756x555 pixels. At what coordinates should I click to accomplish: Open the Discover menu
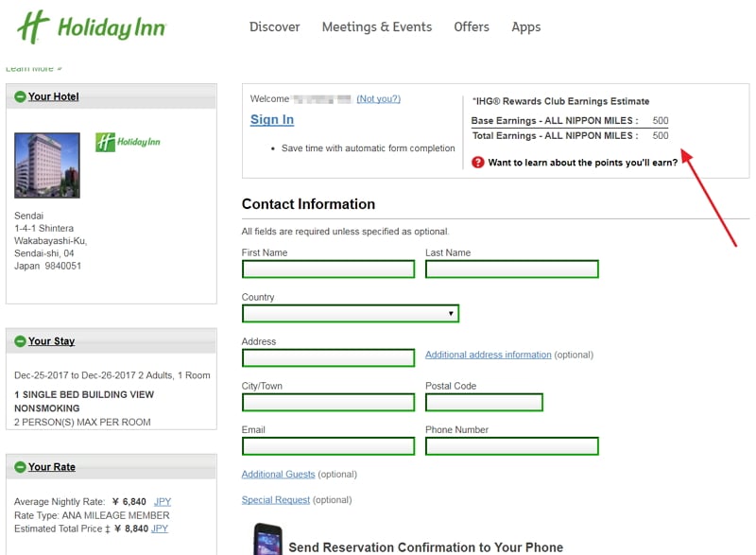(x=274, y=27)
